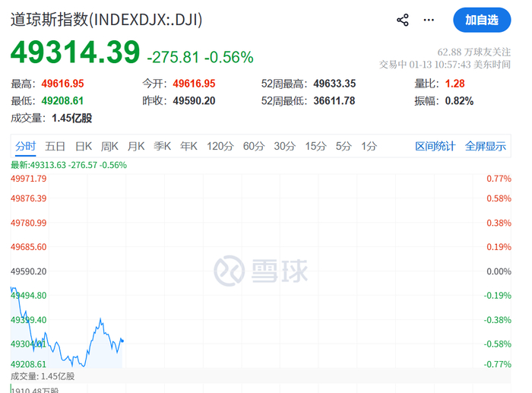This screenshot has width=532, height=393.
Task: Switch to the 日K tab
Action: pyautogui.click(x=84, y=146)
